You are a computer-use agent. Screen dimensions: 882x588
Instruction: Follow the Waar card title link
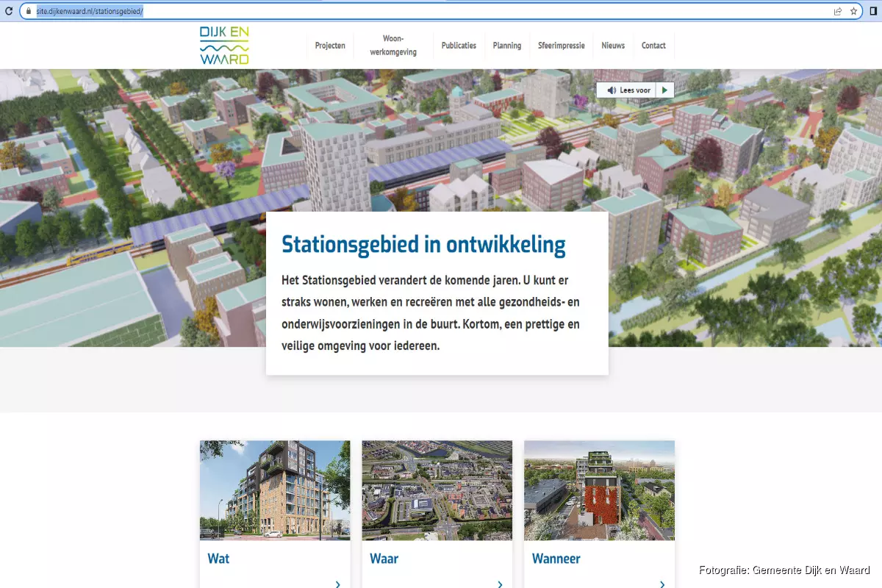pos(384,559)
